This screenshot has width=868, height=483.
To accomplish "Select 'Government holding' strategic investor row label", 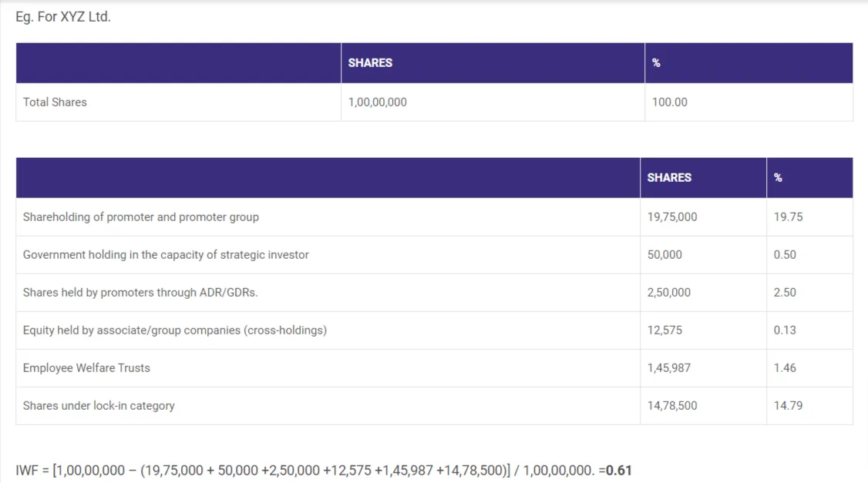I will pos(166,255).
